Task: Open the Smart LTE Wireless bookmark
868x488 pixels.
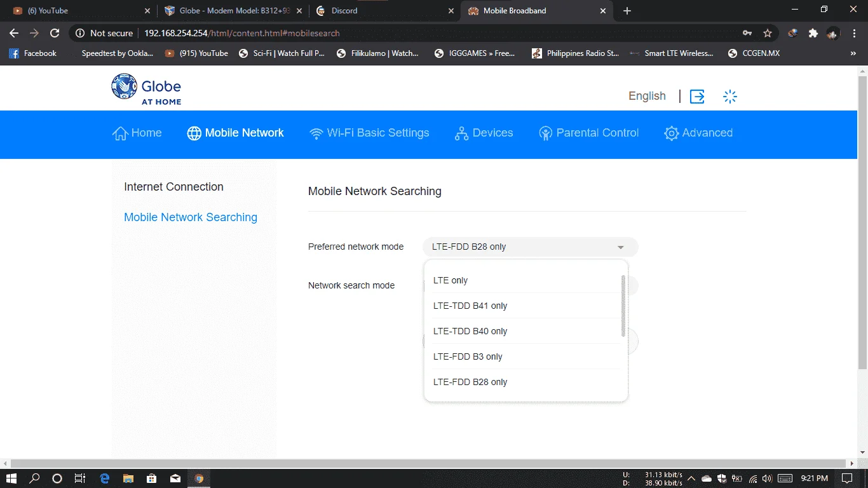Action: (x=671, y=53)
